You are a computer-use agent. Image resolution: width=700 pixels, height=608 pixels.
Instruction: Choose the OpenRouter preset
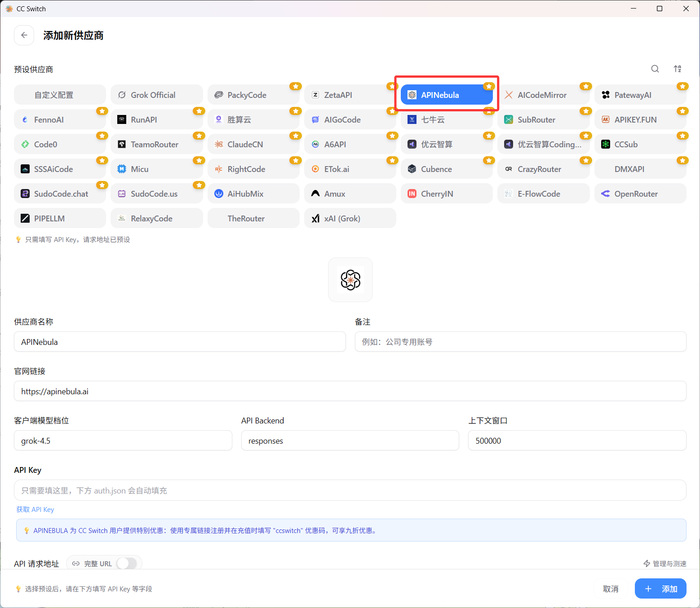click(x=640, y=194)
